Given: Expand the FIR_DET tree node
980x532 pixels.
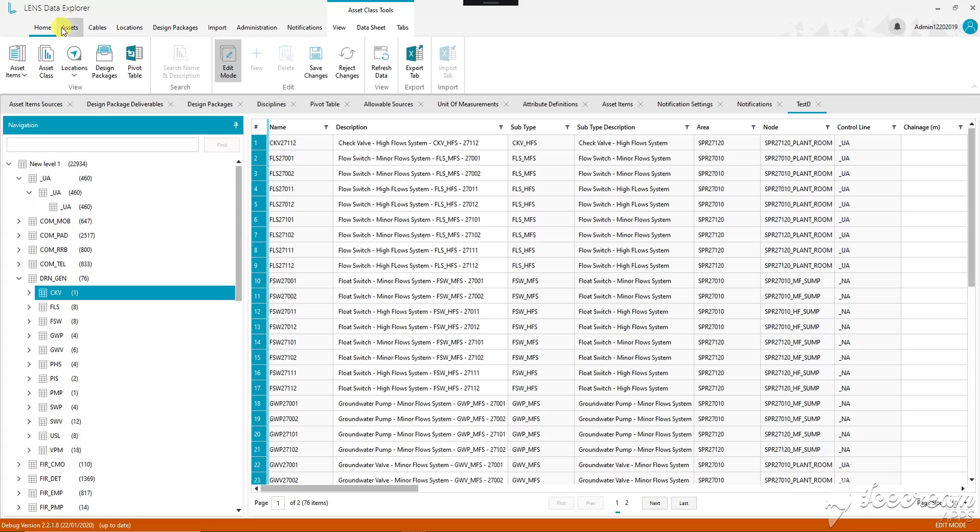Looking at the screenshot, I should point(19,479).
